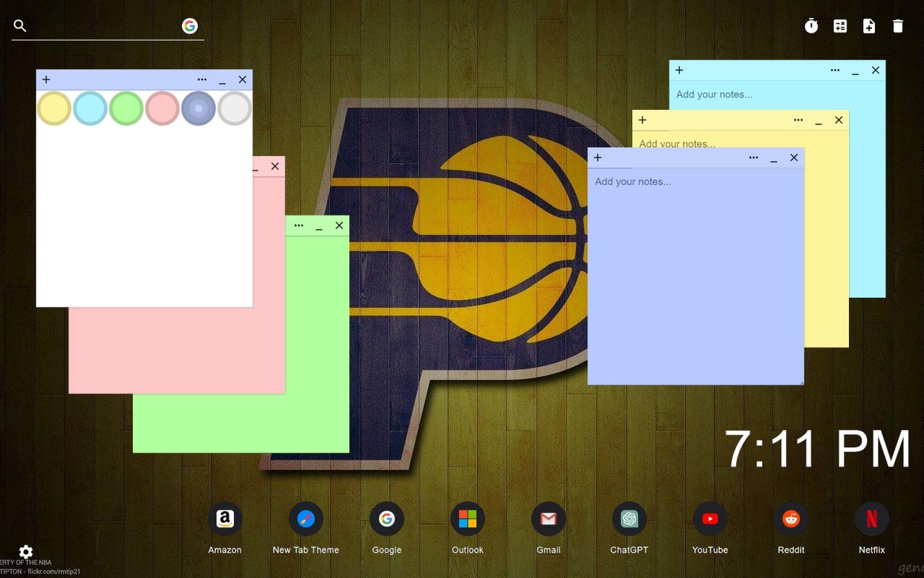Pick the yellow color swatch
This screenshot has width=924, height=578.
(54, 108)
